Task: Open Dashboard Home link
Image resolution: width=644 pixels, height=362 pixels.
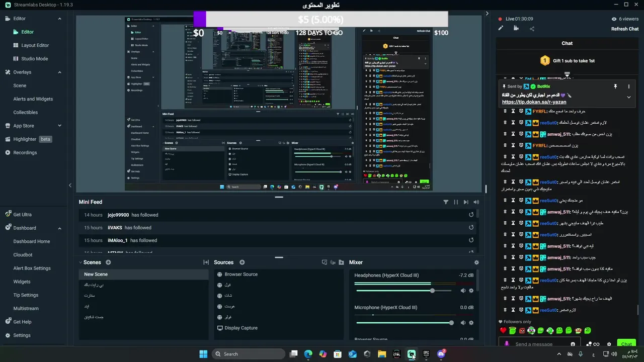Action: 31,241
